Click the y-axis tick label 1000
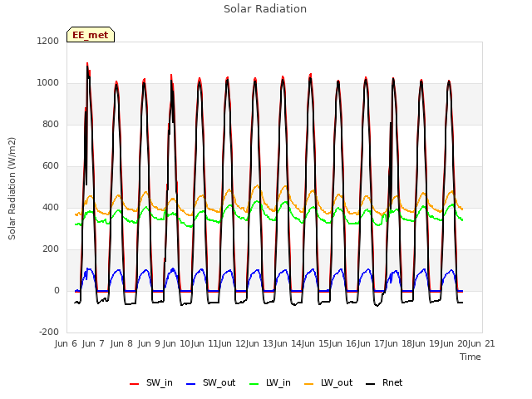The image size is (532, 399). (48, 83)
